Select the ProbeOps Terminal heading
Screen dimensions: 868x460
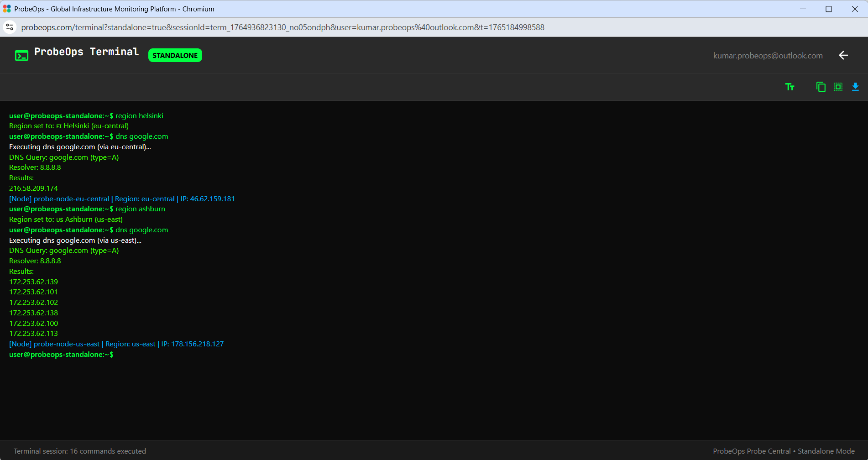click(86, 52)
